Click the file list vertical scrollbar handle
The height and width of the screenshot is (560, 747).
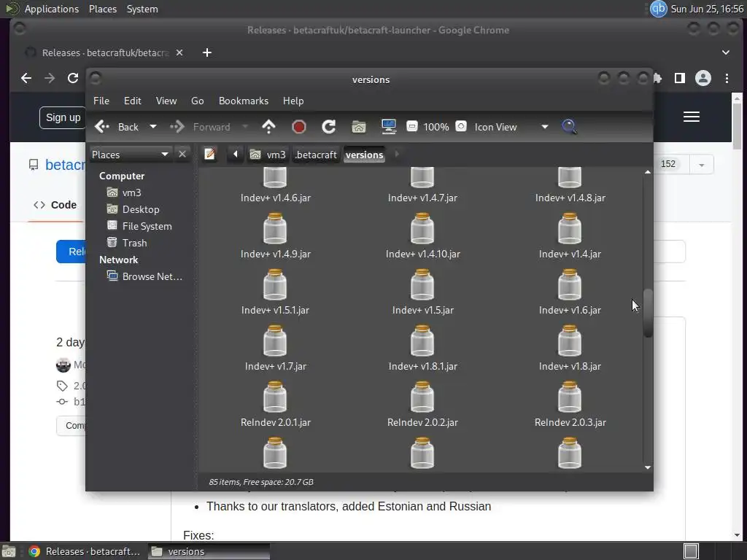[x=648, y=313]
